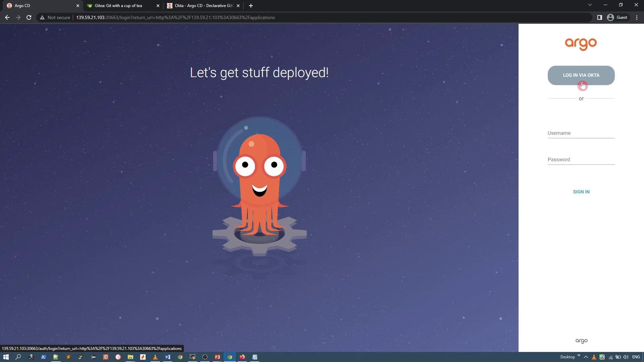
Task: Open Firefox from the taskbar
Action: click(x=242, y=357)
